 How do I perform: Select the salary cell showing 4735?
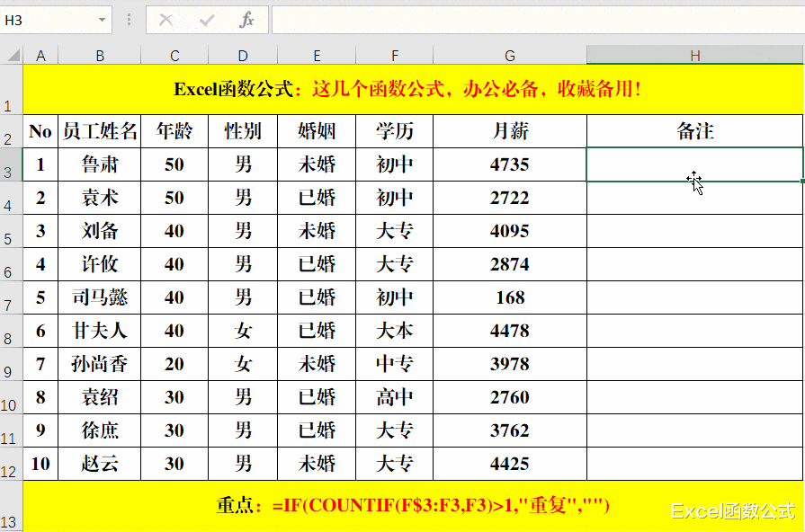510,164
